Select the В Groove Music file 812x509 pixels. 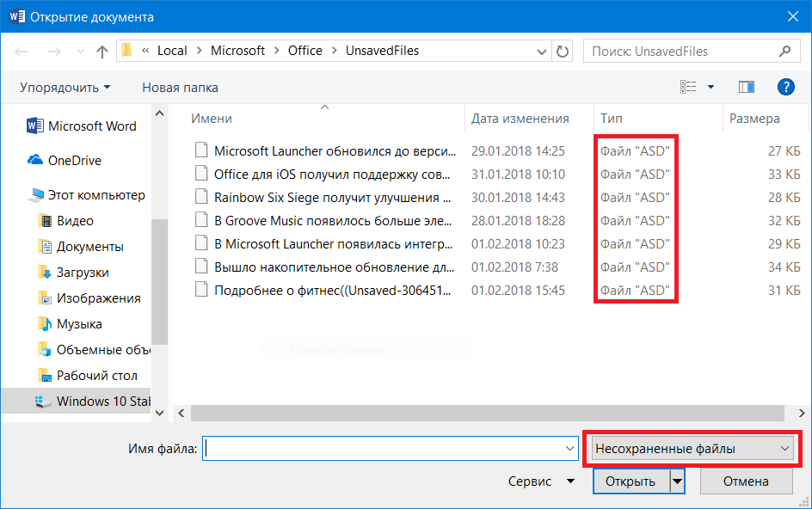pyautogui.click(x=333, y=221)
